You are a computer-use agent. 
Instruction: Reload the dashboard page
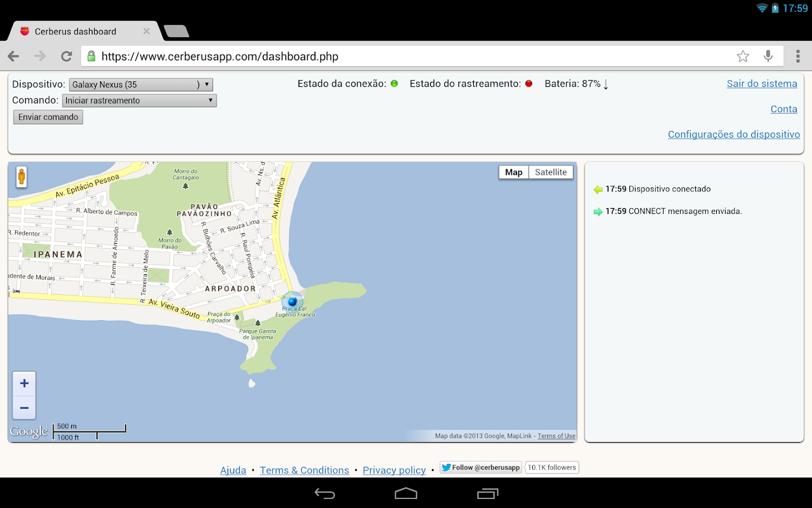[66, 56]
